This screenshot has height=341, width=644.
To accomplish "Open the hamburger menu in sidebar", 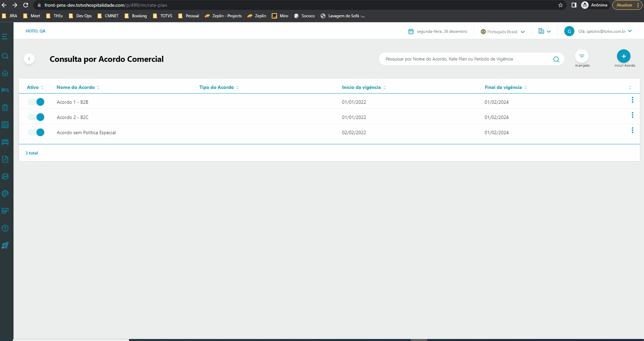I will [x=5, y=36].
